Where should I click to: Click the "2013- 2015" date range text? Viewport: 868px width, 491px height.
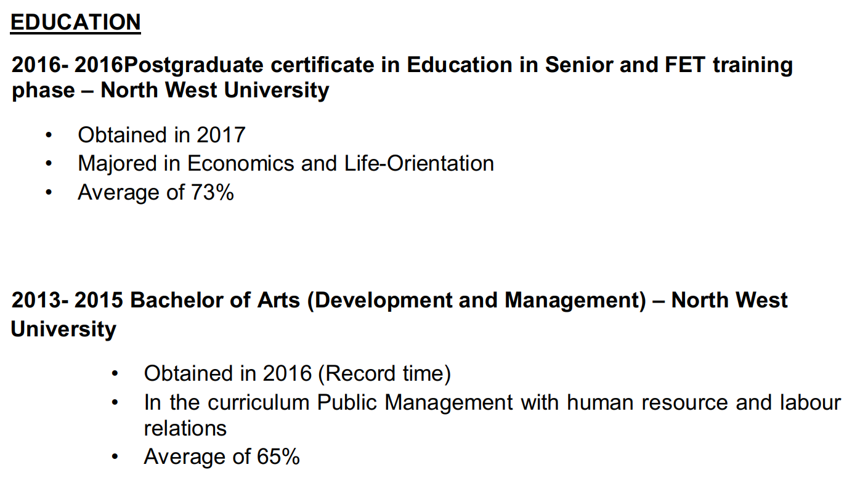tap(68, 300)
